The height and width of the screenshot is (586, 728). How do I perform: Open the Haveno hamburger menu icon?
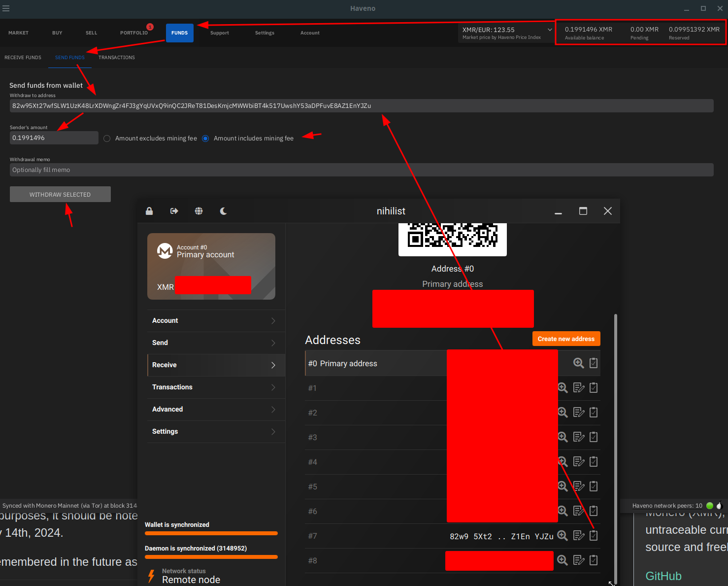6,8
